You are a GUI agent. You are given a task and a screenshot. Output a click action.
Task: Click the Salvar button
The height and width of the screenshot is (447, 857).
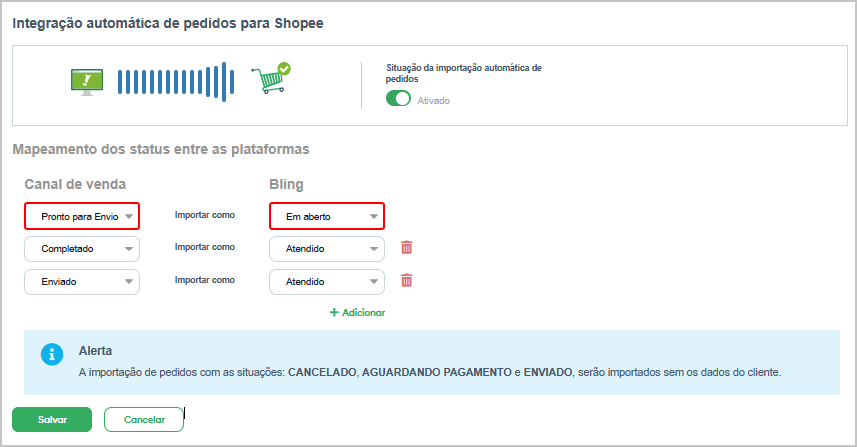click(x=52, y=420)
